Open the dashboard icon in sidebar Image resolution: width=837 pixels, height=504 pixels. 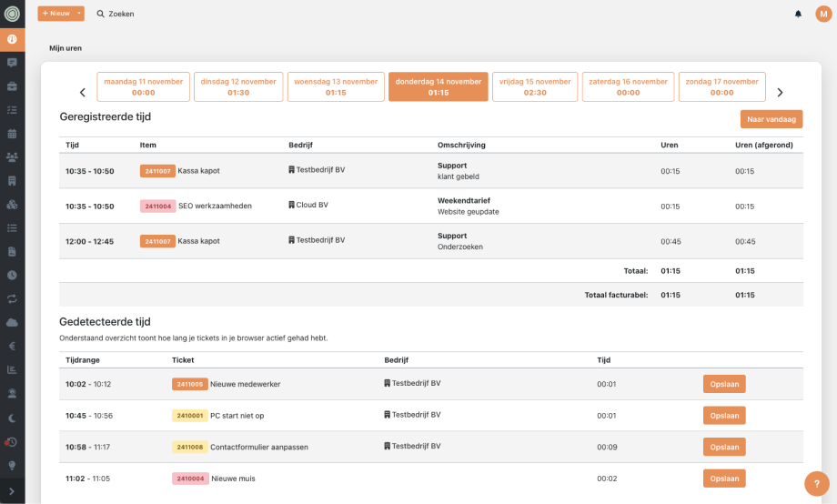(12, 39)
